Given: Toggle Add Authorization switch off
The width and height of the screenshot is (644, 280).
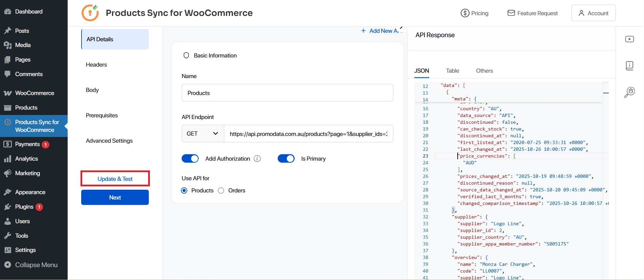Looking at the screenshot, I should coord(190,159).
